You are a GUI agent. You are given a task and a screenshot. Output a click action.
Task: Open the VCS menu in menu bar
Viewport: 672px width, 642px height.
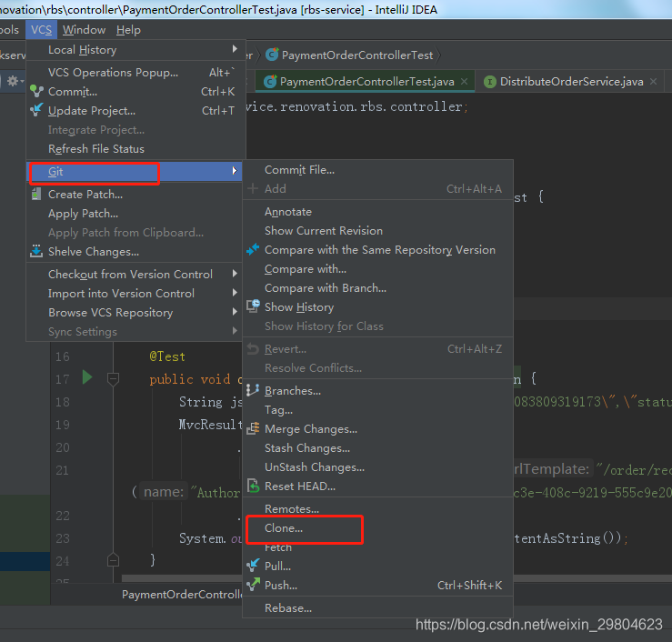[x=41, y=30]
